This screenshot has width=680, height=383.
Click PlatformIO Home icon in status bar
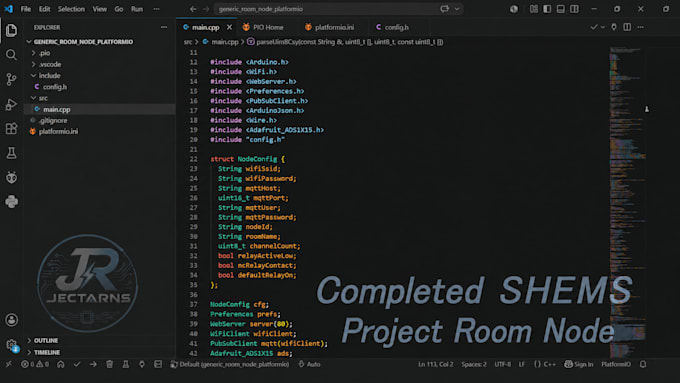(x=61, y=364)
